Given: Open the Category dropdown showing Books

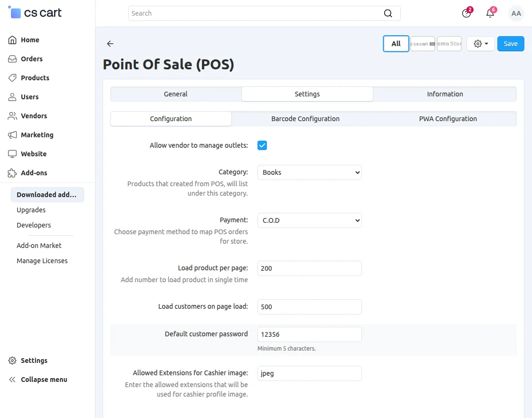Looking at the screenshot, I should coord(309,172).
